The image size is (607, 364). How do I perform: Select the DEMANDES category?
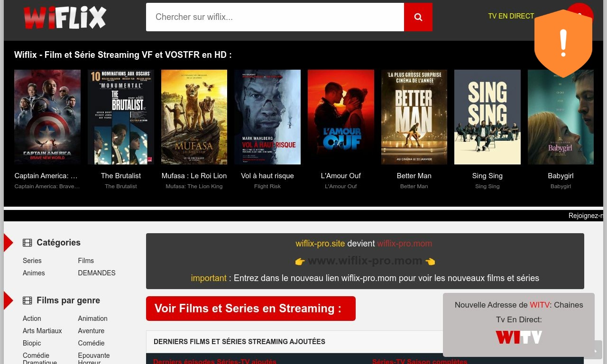pyautogui.click(x=97, y=273)
